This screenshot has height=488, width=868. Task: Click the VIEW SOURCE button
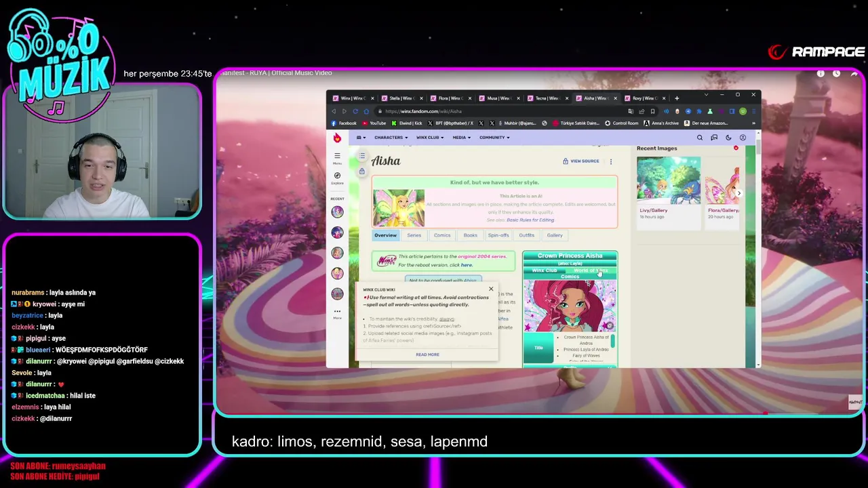(x=580, y=161)
